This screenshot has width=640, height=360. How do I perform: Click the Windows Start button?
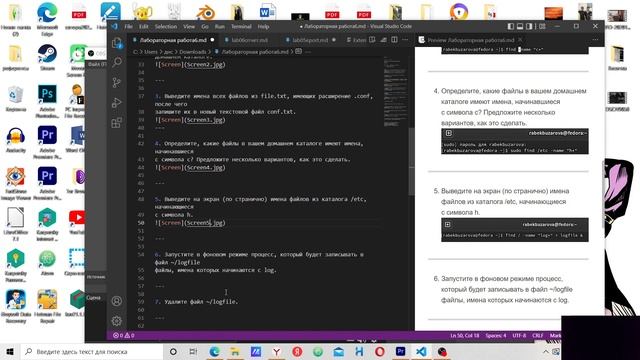tap(10, 352)
